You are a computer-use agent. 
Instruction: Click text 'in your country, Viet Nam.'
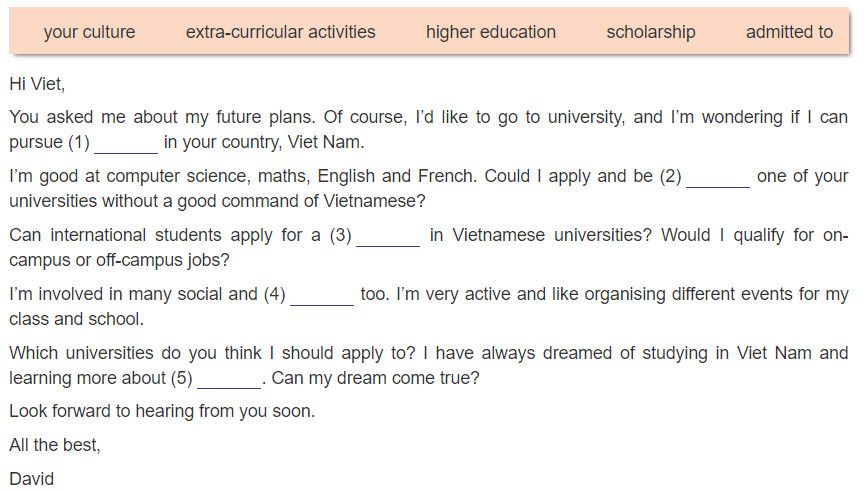point(264,142)
